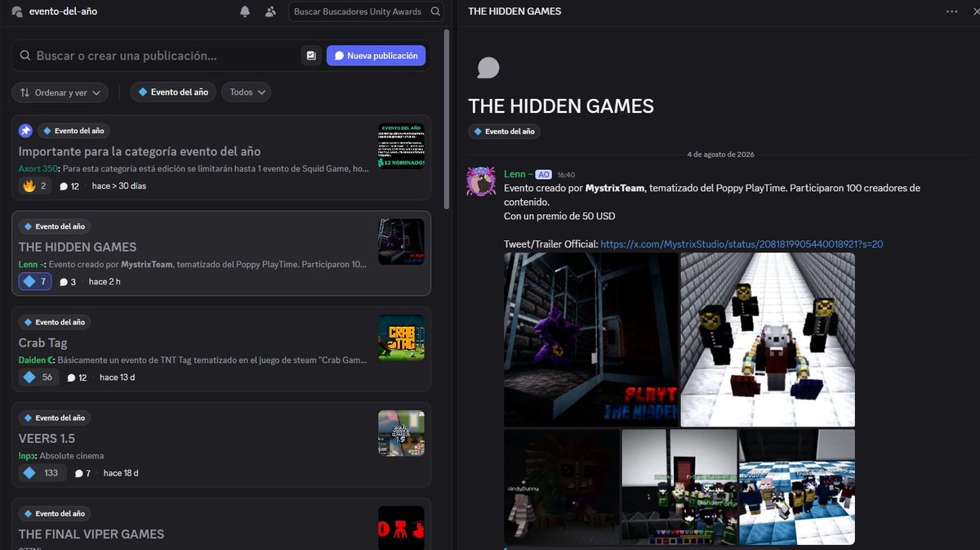The height and width of the screenshot is (550, 980).
Task: Open the Ordenar y ver dropdown
Action: [x=60, y=92]
